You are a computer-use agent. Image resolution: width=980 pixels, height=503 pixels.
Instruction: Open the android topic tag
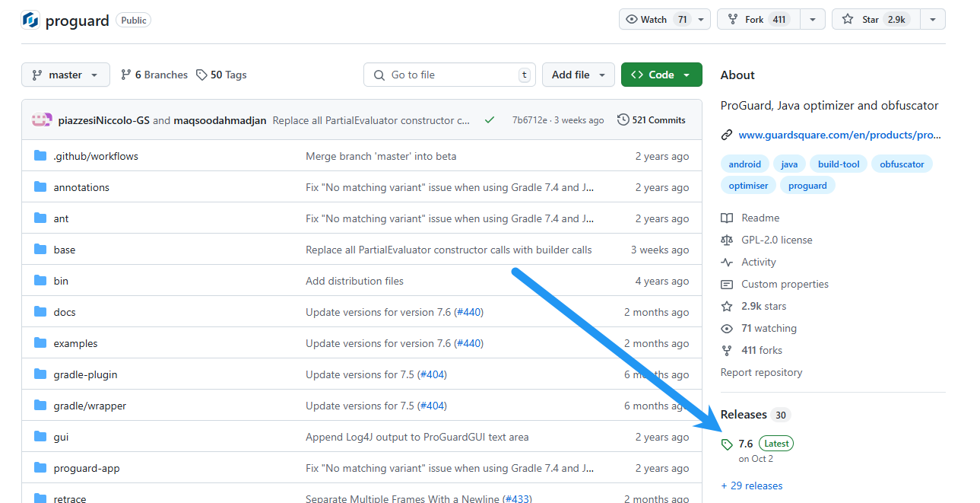(744, 164)
